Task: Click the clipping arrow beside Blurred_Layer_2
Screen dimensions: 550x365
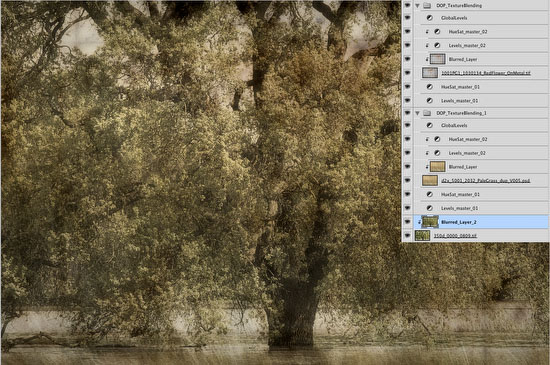Action: [419, 222]
